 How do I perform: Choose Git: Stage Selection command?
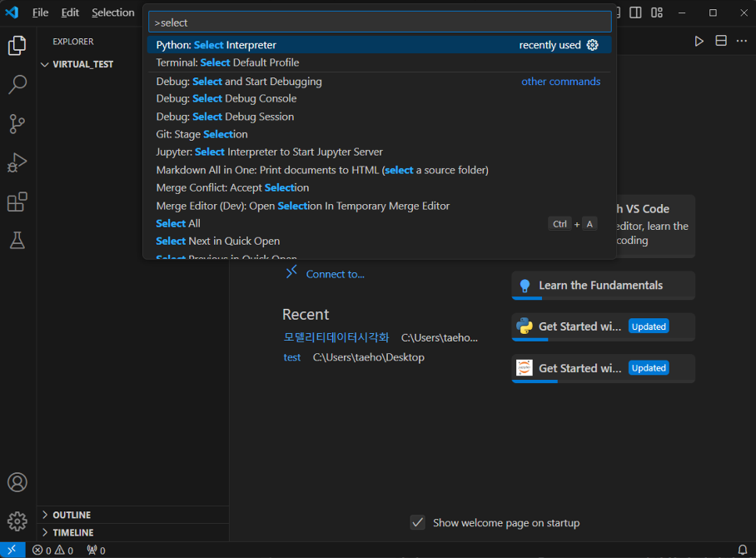tap(380, 135)
